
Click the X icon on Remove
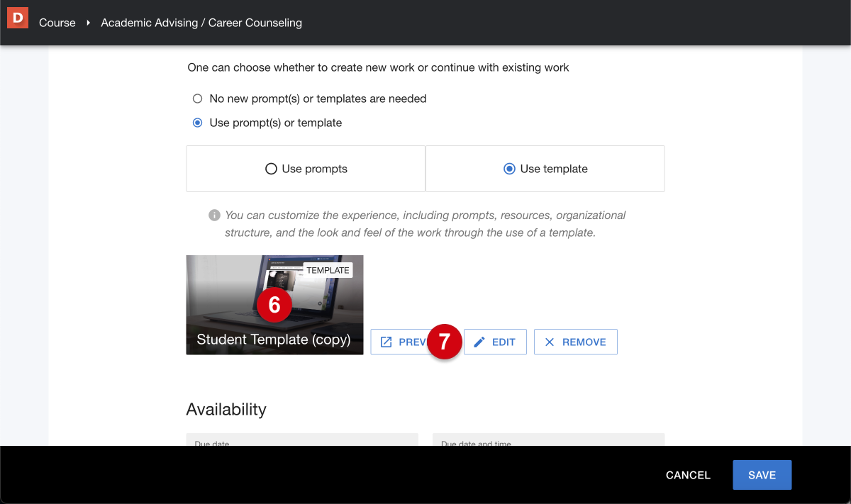coord(550,342)
